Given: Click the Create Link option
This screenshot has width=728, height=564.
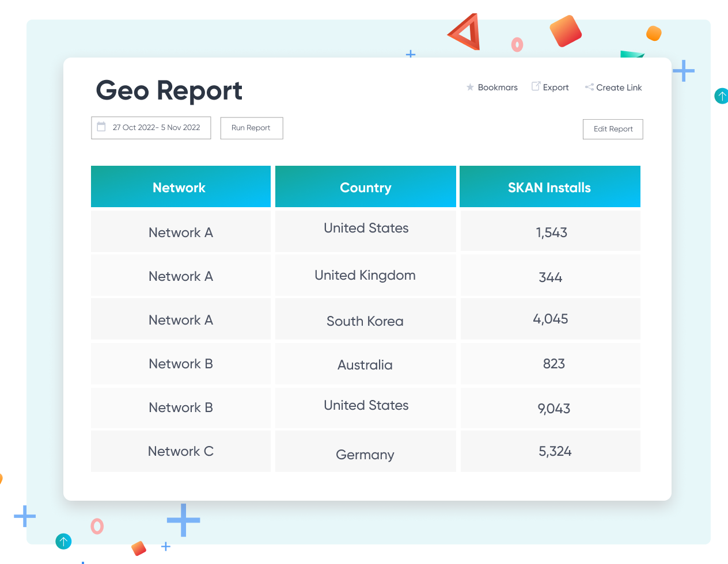Looking at the screenshot, I should pyautogui.click(x=619, y=87).
